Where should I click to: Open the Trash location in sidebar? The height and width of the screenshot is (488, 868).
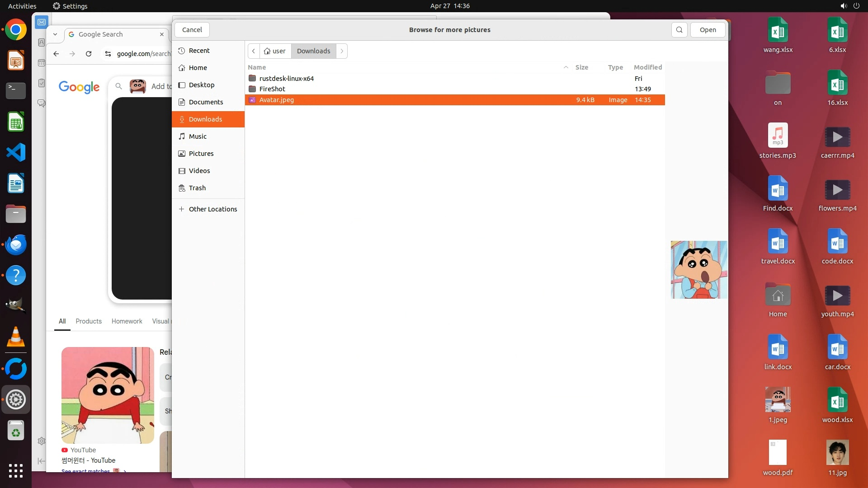197,188
